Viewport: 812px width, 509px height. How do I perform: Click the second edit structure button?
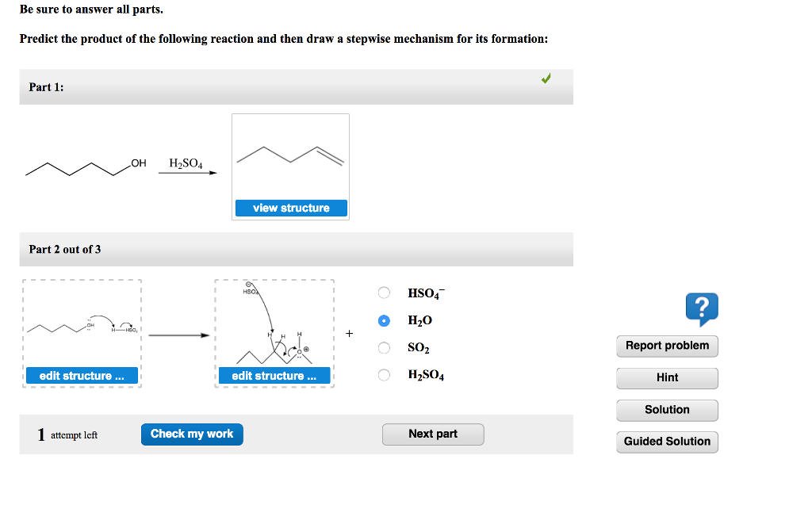click(x=274, y=375)
